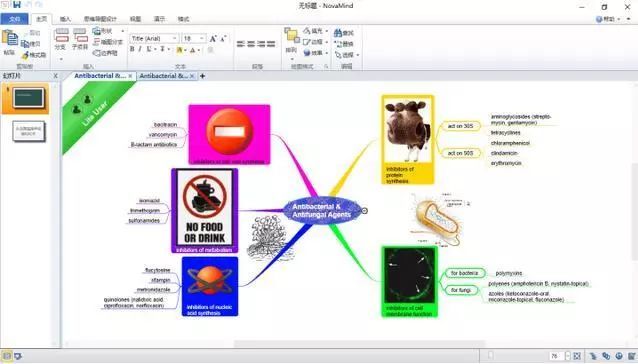Click the Copy icon in clipboard group
638x364 pixels.
25,44
